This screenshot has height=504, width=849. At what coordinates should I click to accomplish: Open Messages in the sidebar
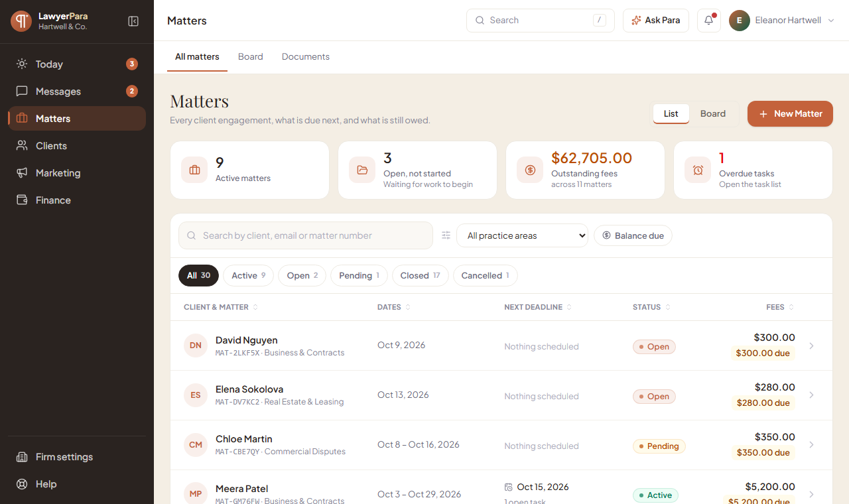coord(77,92)
